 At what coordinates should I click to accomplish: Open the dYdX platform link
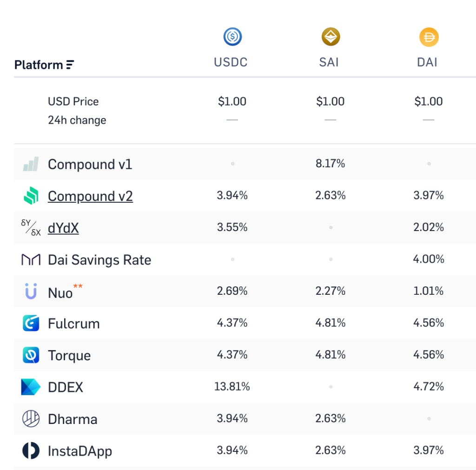63,227
